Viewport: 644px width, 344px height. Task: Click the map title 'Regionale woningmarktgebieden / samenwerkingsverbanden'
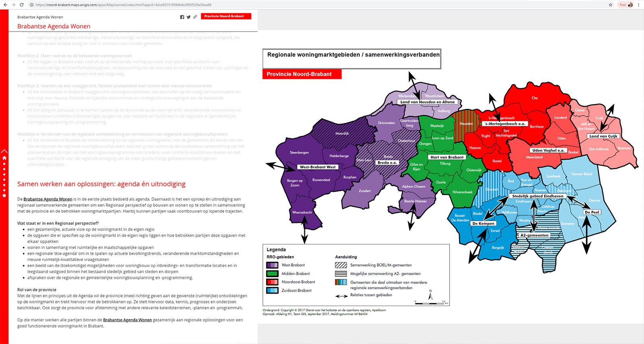[x=353, y=55]
